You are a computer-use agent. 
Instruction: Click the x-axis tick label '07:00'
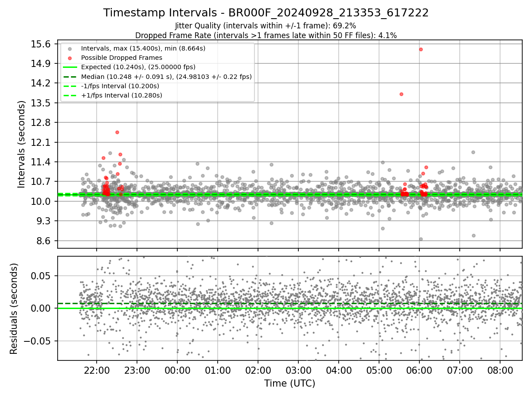pos(460,370)
